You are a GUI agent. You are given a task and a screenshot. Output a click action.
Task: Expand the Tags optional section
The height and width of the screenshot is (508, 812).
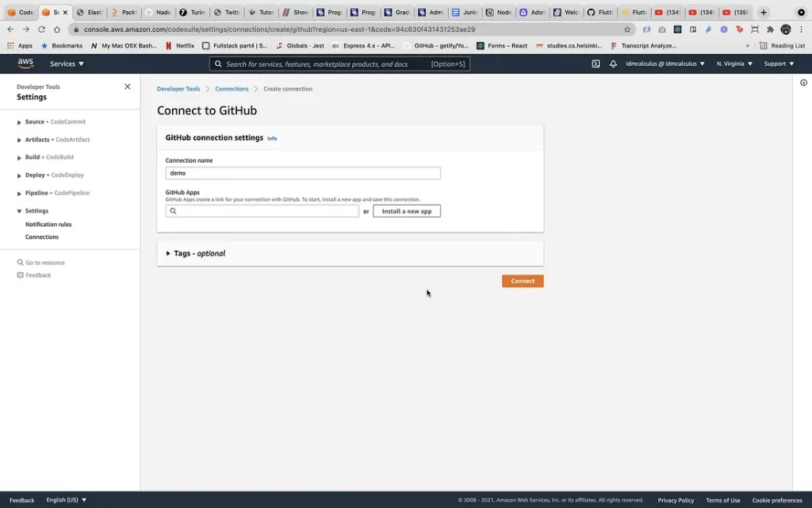coord(168,253)
